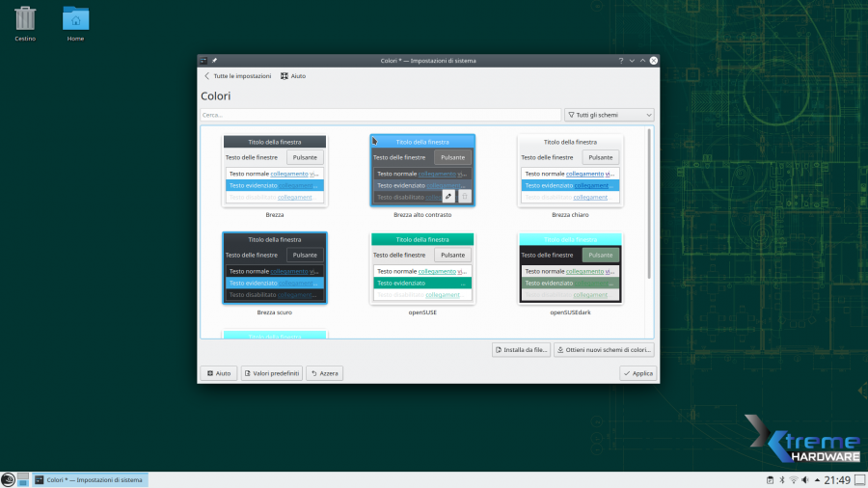
Task: Click the volume speaker tray icon
Action: coord(806,479)
